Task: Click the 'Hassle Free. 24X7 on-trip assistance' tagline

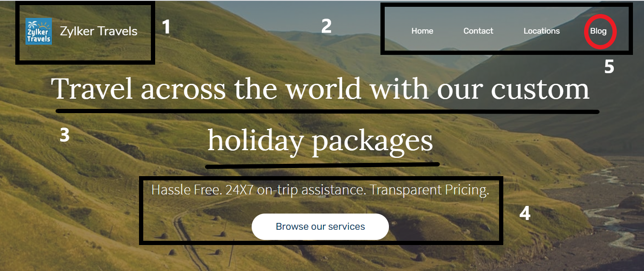Action: [x=258, y=190]
